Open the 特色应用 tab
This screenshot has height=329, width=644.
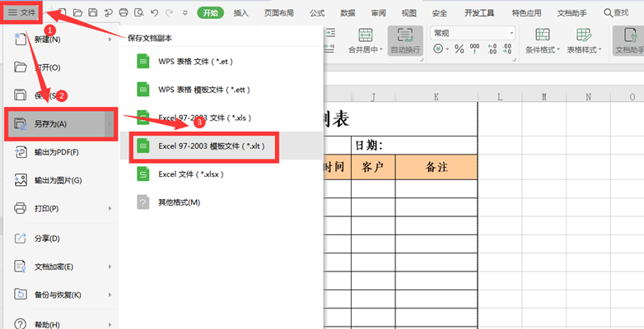click(x=526, y=13)
